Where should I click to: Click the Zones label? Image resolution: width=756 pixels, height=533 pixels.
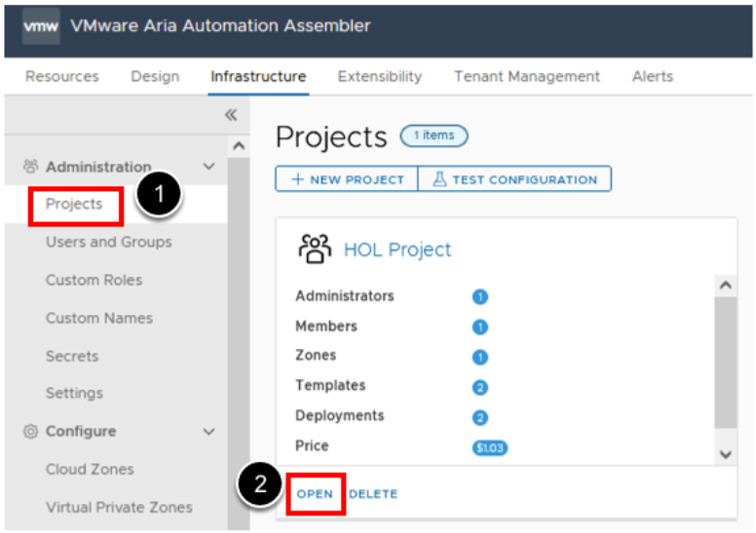click(x=316, y=355)
